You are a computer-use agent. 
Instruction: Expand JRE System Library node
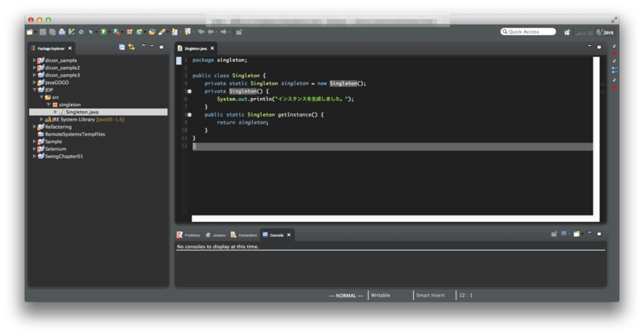click(x=42, y=119)
